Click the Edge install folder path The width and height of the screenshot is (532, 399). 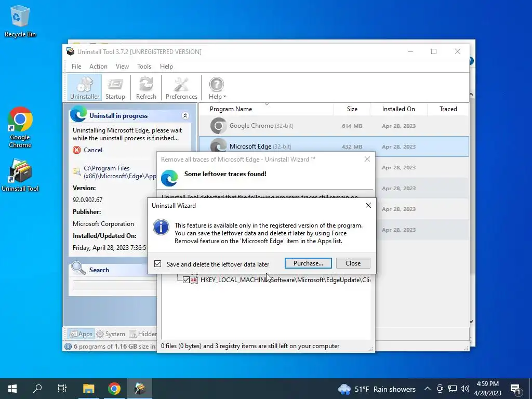tap(120, 172)
